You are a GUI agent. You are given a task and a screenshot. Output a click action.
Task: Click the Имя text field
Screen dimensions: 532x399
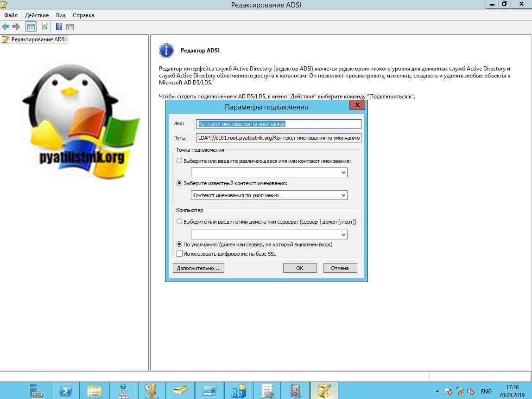point(279,124)
